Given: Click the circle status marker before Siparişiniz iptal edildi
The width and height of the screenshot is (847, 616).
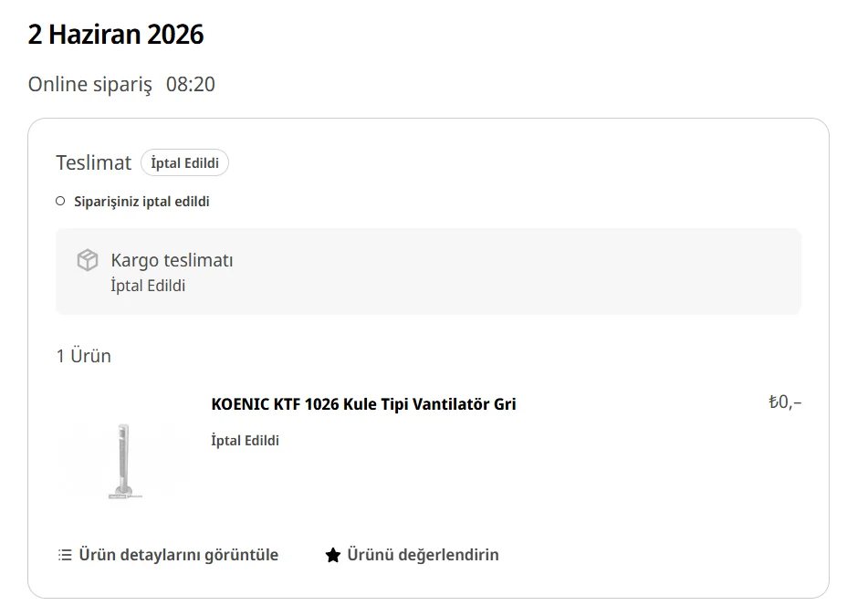Looking at the screenshot, I should [x=60, y=202].
